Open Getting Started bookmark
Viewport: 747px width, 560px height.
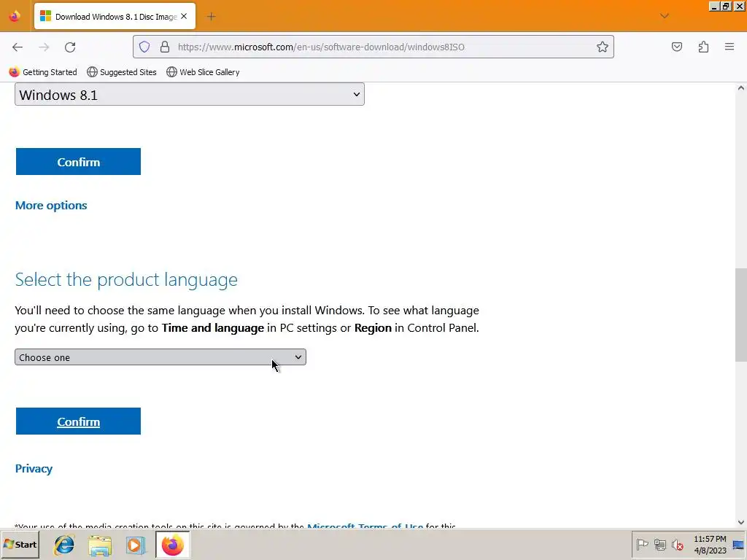tap(43, 72)
